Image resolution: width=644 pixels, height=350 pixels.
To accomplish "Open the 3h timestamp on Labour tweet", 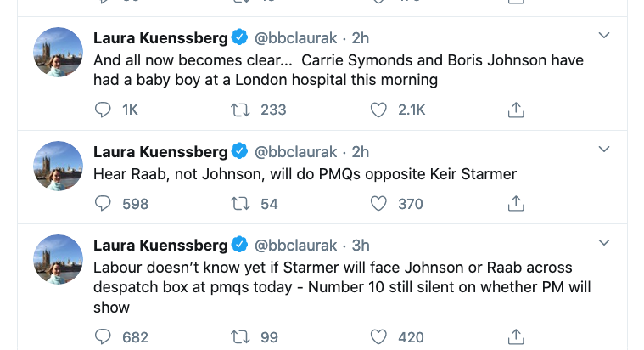I will coord(361,246).
